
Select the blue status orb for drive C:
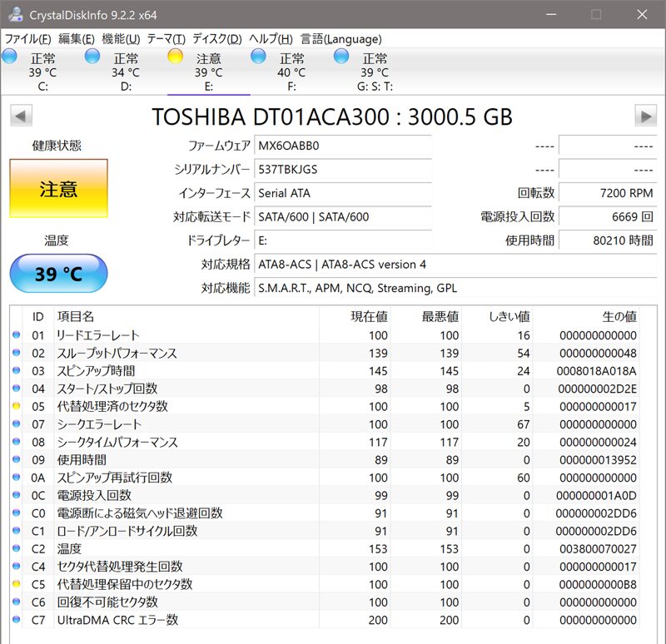click(9, 57)
